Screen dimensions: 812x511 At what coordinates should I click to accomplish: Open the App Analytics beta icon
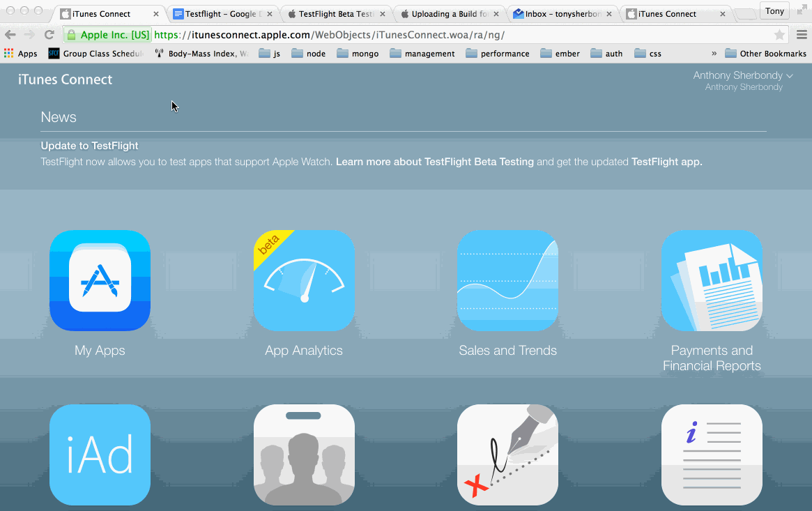click(x=304, y=280)
